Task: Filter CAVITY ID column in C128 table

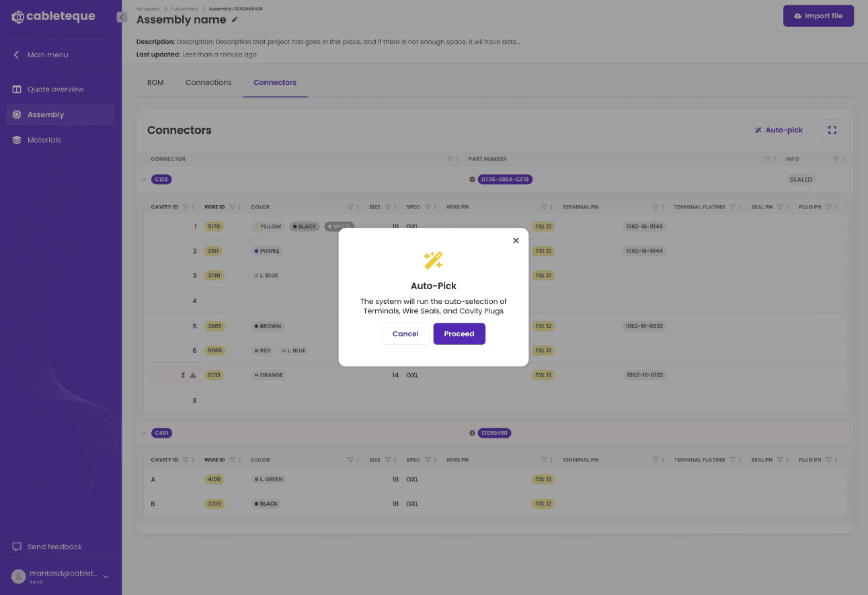Action: [186, 207]
